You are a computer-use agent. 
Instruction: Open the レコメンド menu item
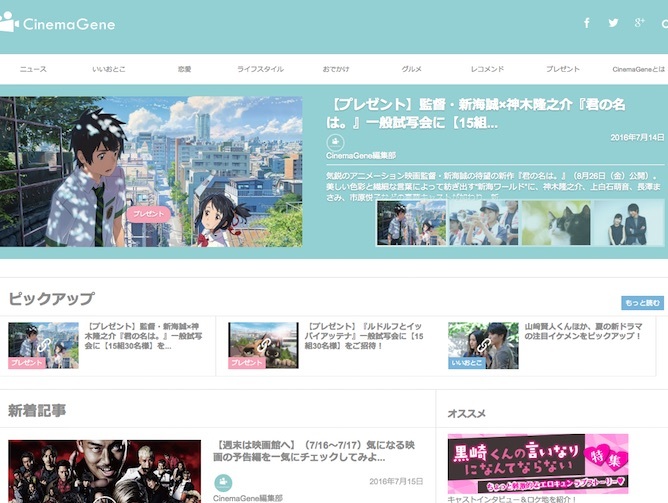(x=487, y=69)
